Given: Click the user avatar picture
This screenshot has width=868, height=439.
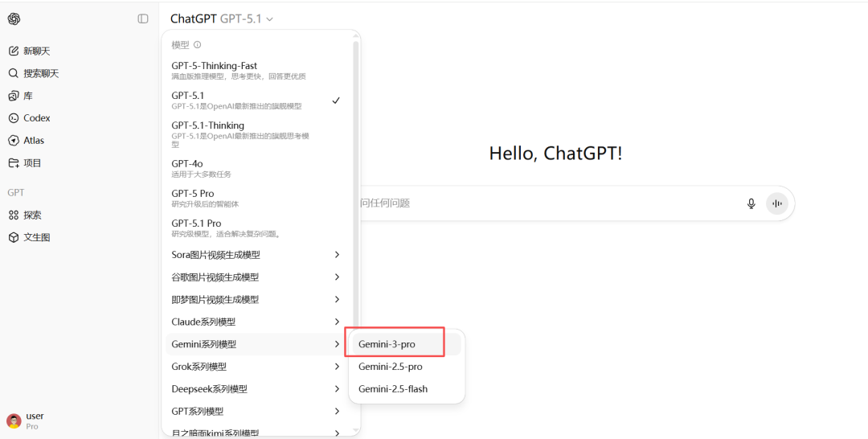Looking at the screenshot, I should click(x=14, y=421).
